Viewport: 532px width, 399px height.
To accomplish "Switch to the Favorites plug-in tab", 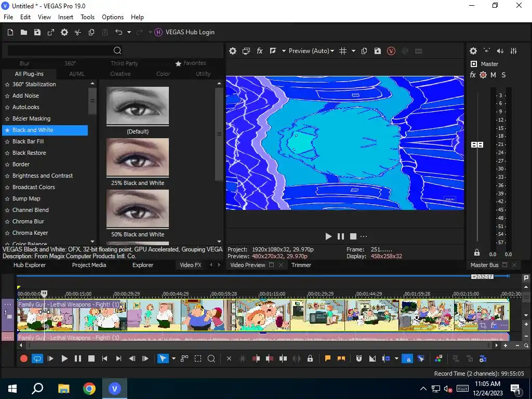I will 191,63.
